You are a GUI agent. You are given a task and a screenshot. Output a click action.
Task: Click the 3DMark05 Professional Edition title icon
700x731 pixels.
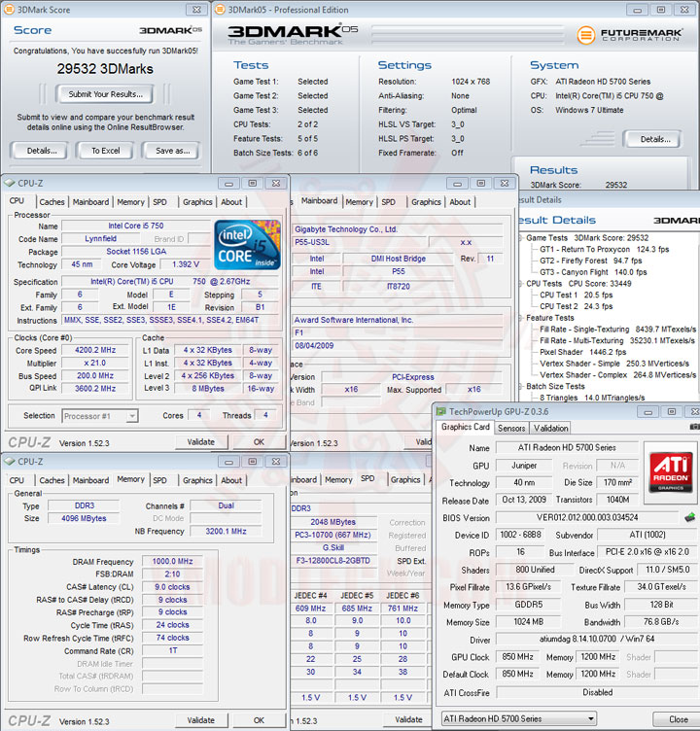220,10
